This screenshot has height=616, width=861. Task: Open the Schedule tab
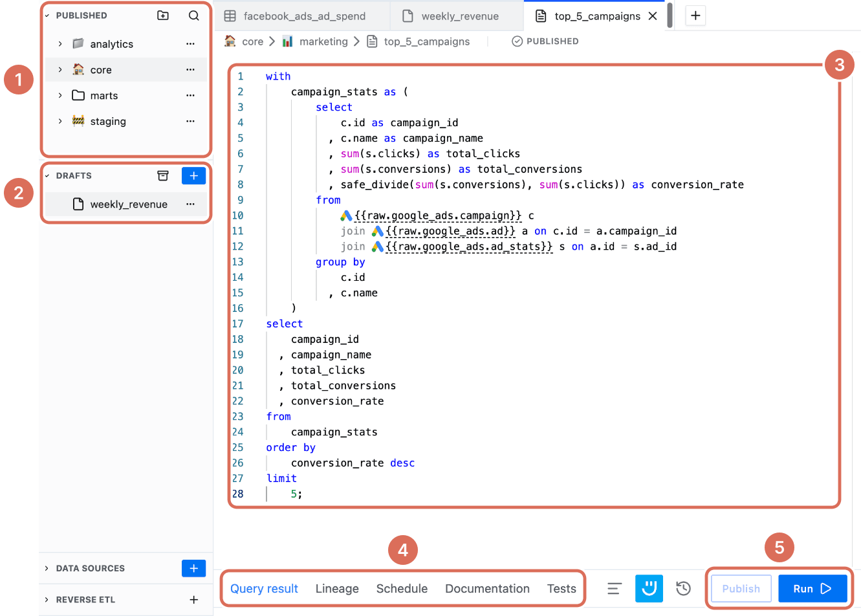[402, 589]
